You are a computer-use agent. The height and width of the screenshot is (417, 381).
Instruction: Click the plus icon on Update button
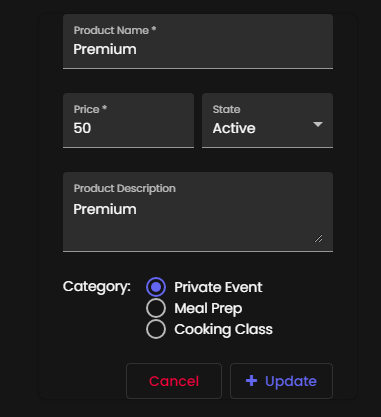pyautogui.click(x=251, y=381)
